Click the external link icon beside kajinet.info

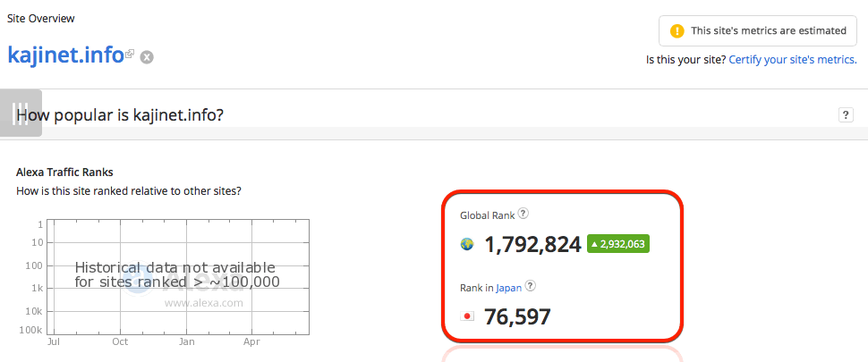pos(130,54)
